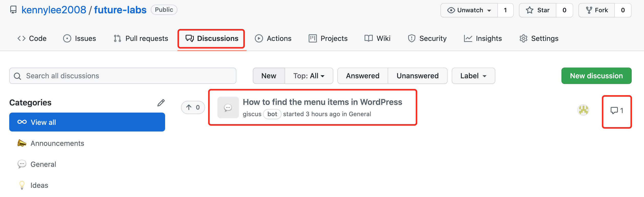Open the Security tab

click(427, 38)
